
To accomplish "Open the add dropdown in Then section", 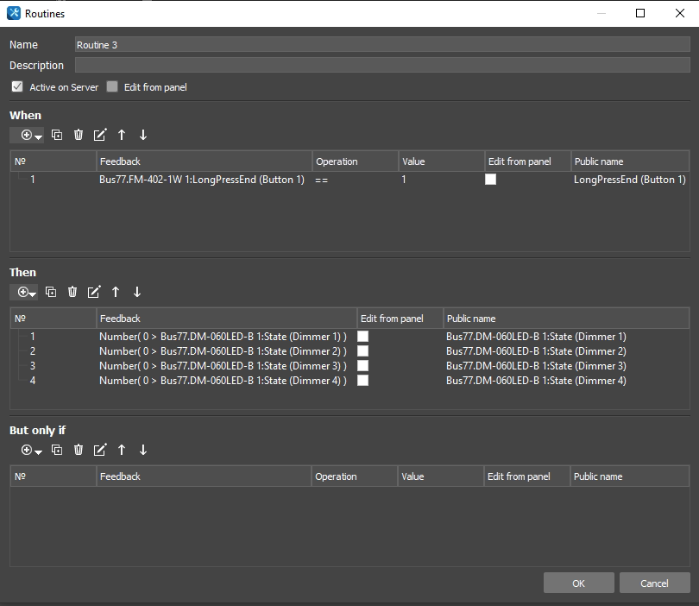I will point(24,292).
